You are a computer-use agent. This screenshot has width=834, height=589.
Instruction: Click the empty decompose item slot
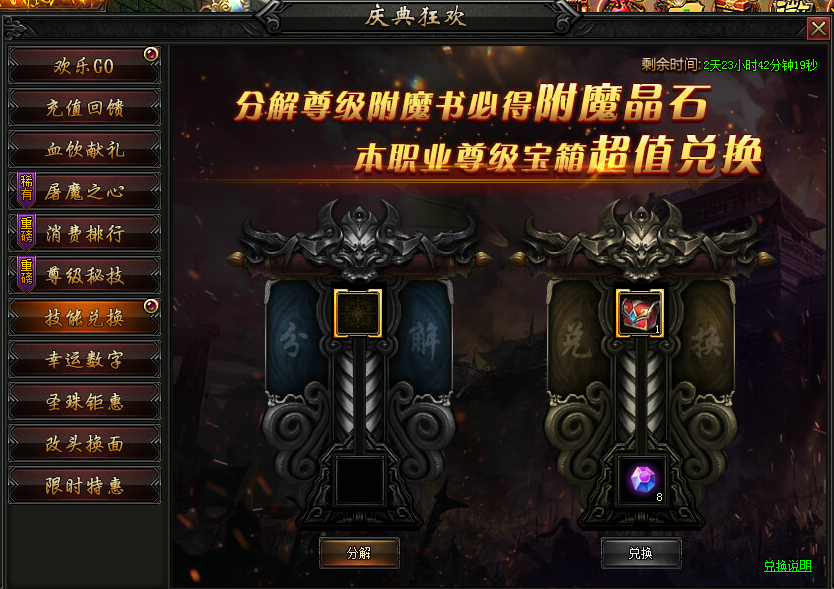click(357, 313)
